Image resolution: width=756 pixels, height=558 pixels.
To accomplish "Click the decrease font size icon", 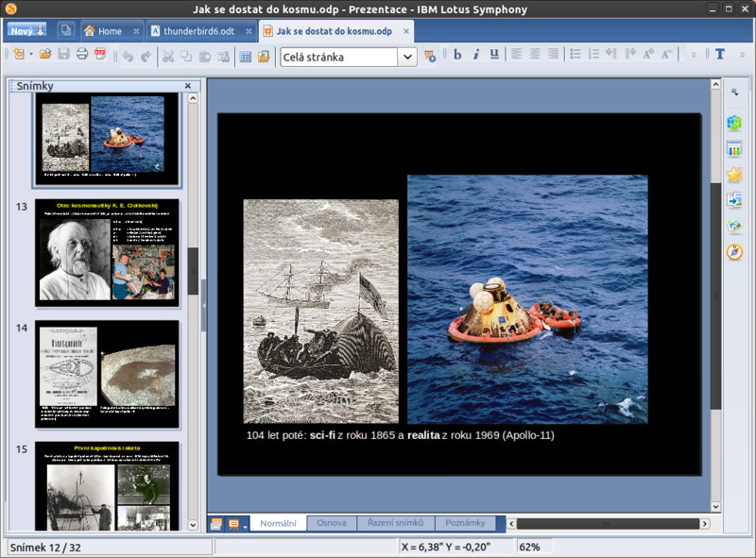I will coord(666,54).
